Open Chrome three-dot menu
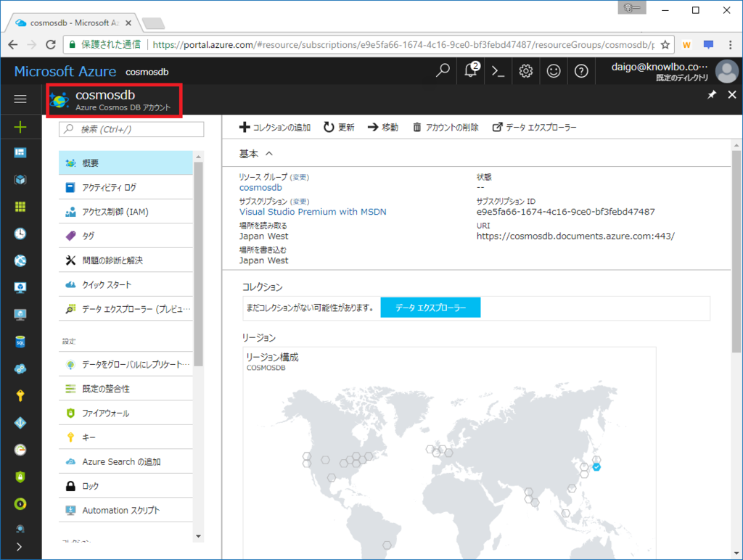 [x=730, y=44]
